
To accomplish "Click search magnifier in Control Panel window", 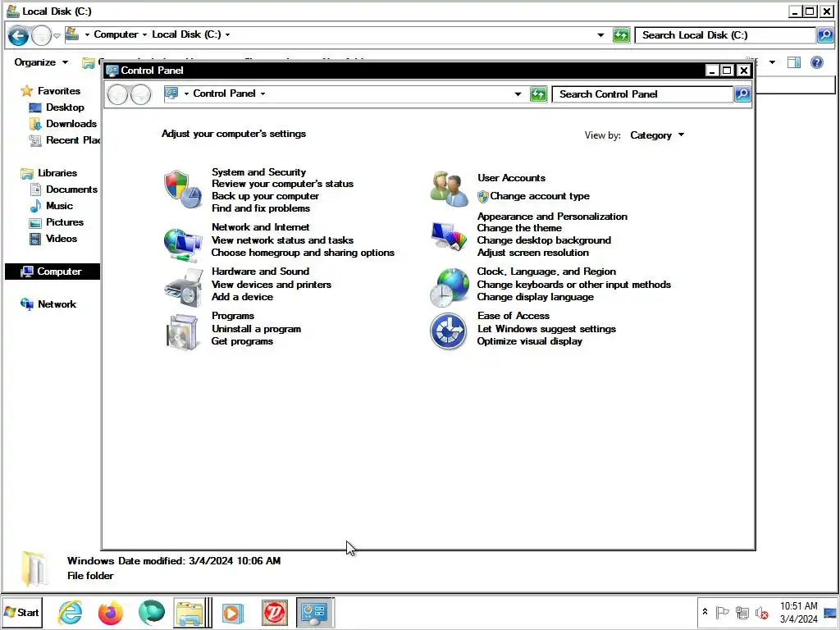I will coord(742,94).
